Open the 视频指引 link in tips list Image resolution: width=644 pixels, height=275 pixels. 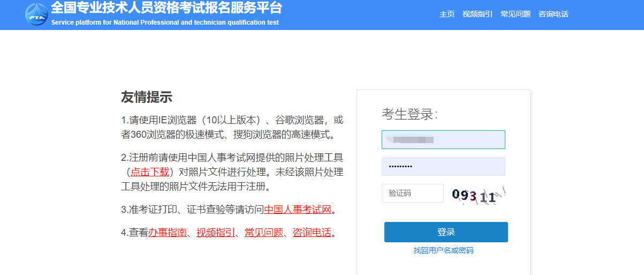(216, 233)
